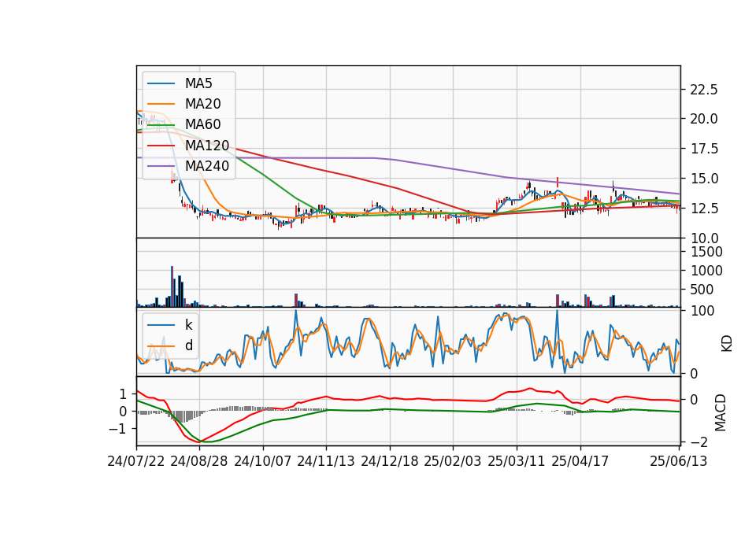
Task: Click the 1500 volume axis label
Action: [x=706, y=252]
